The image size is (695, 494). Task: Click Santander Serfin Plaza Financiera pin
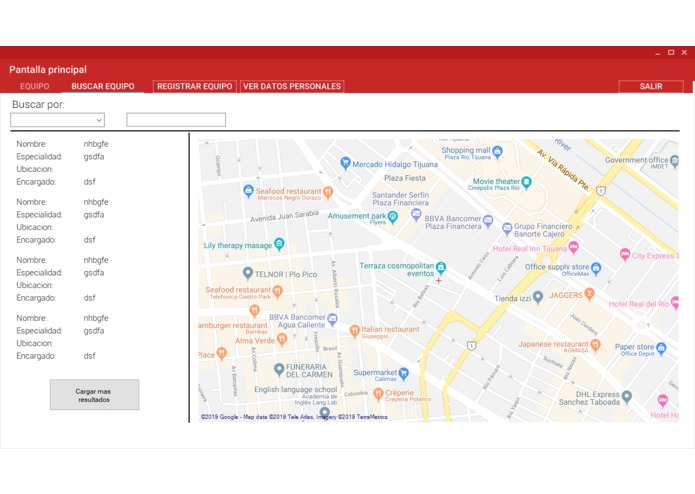coord(416,214)
